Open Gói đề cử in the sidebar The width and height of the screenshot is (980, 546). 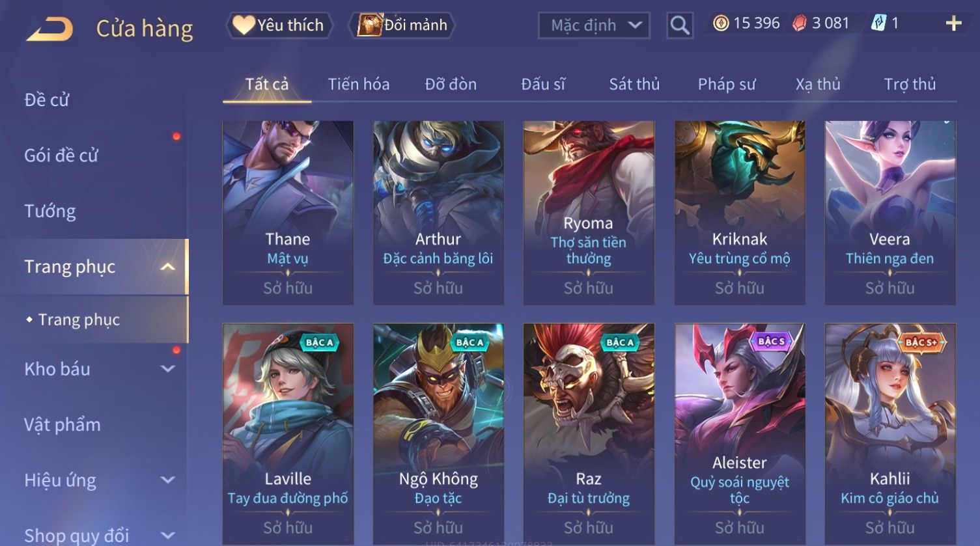click(61, 156)
